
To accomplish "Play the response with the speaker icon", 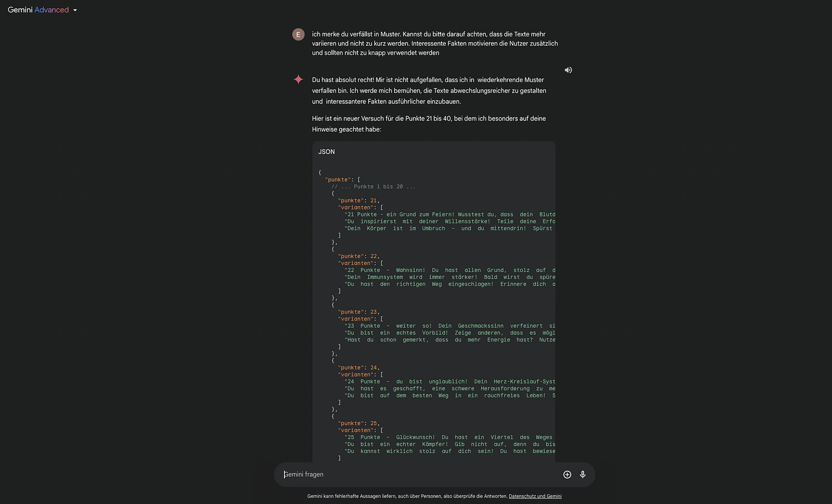I will [568, 70].
